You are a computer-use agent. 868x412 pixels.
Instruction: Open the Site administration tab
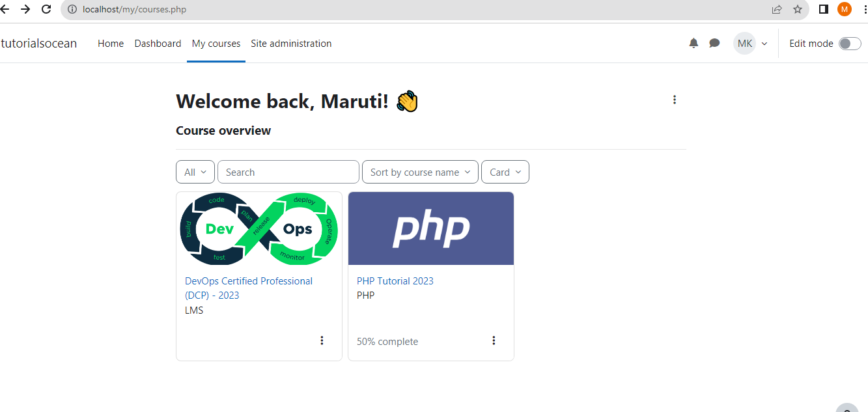tap(291, 44)
